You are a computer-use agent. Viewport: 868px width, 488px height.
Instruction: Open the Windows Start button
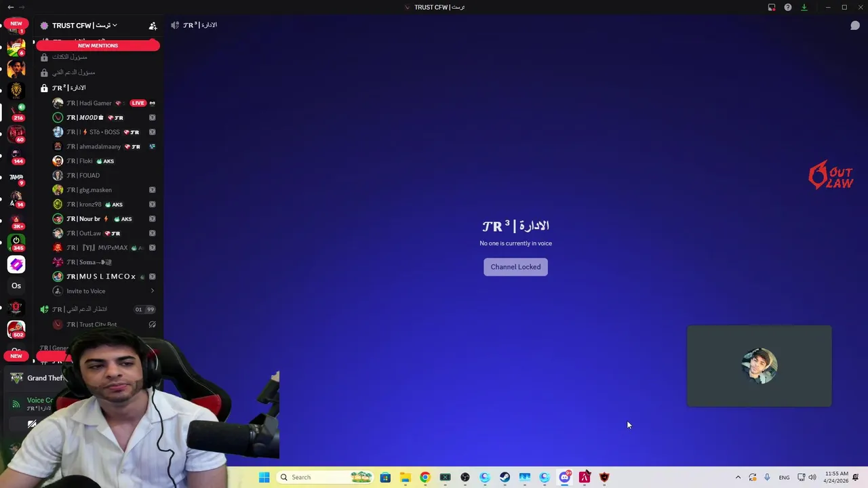point(264,477)
